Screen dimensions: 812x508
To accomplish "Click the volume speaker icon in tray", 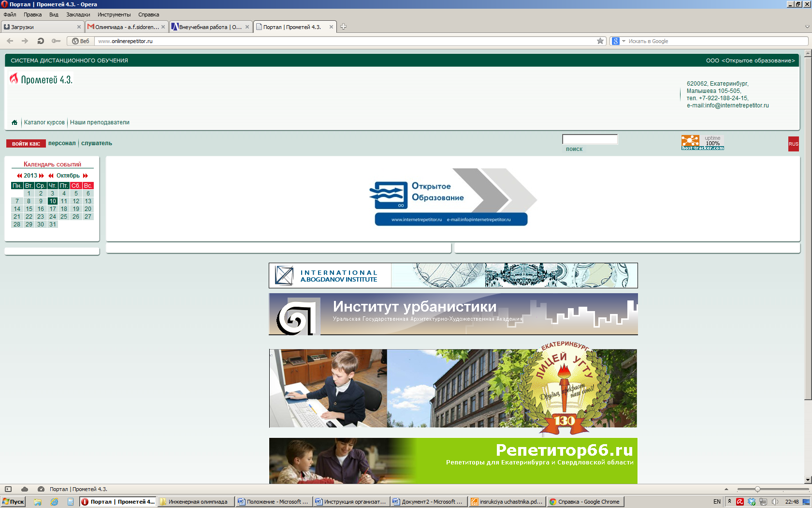I will [775, 502].
